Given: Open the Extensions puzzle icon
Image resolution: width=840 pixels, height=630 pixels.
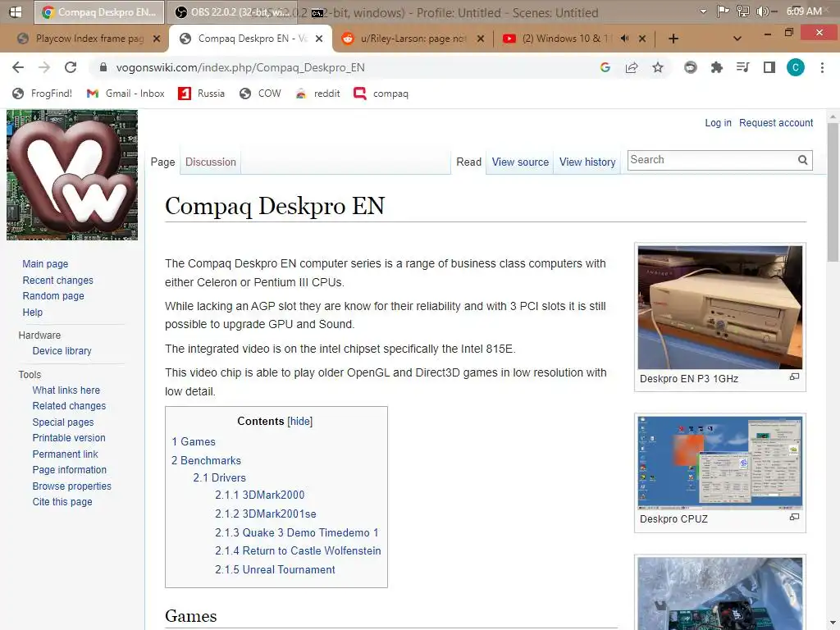Looking at the screenshot, I should point(716,67).
